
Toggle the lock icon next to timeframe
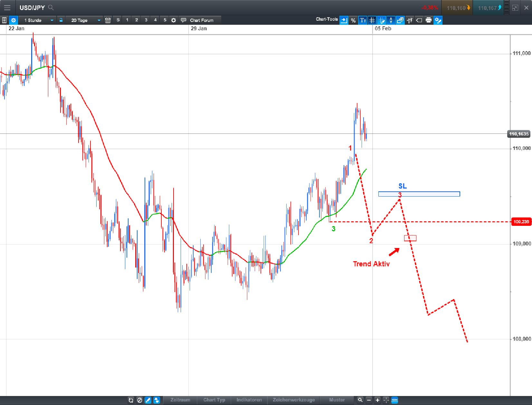pos(61,20)
